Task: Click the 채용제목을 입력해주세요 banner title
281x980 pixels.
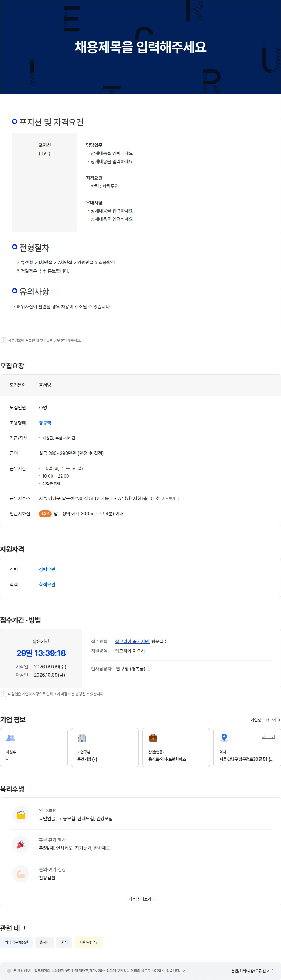Action: [x=140, y=47]
